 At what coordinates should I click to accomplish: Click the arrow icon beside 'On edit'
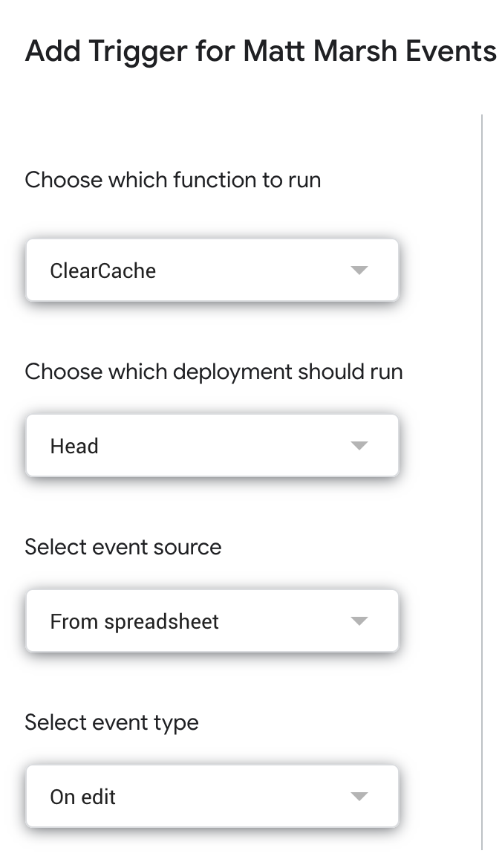coord(359,797)
